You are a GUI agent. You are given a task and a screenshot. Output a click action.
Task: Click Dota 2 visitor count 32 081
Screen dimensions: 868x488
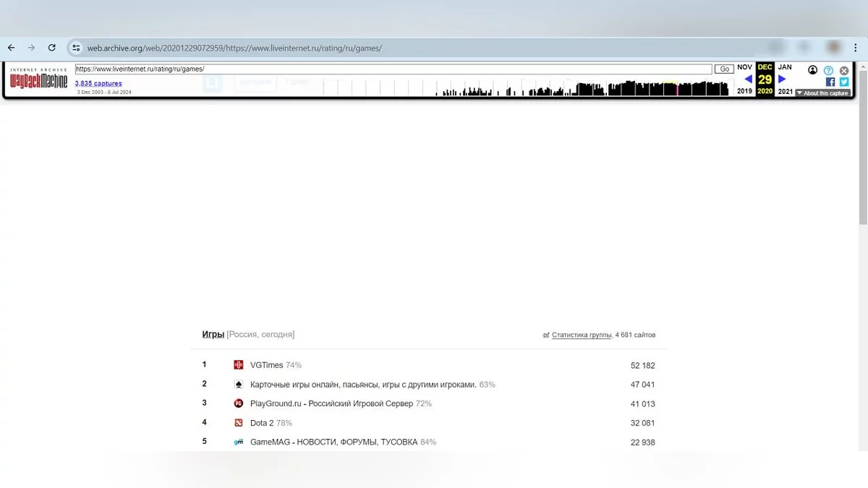coord(643,423)
